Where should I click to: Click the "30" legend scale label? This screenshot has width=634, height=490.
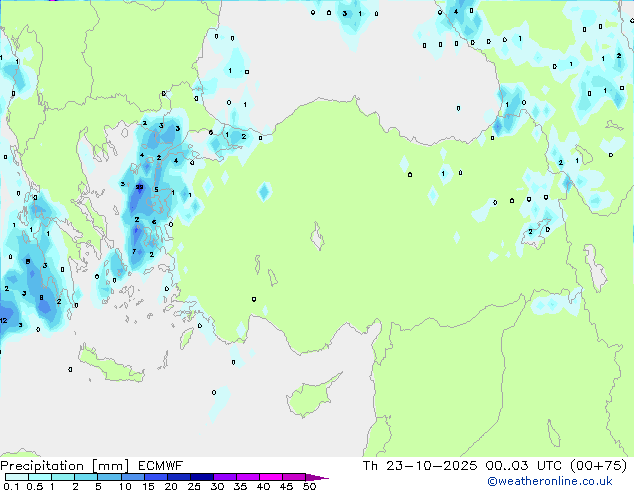pos(217,486)
